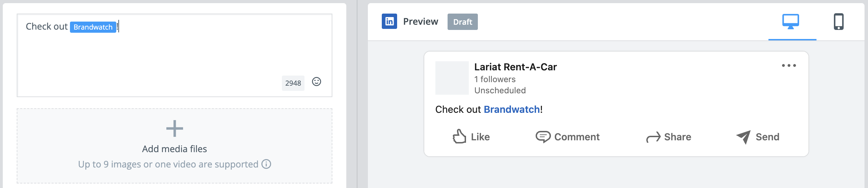Click the Draft status badge

tap(463, 22)
